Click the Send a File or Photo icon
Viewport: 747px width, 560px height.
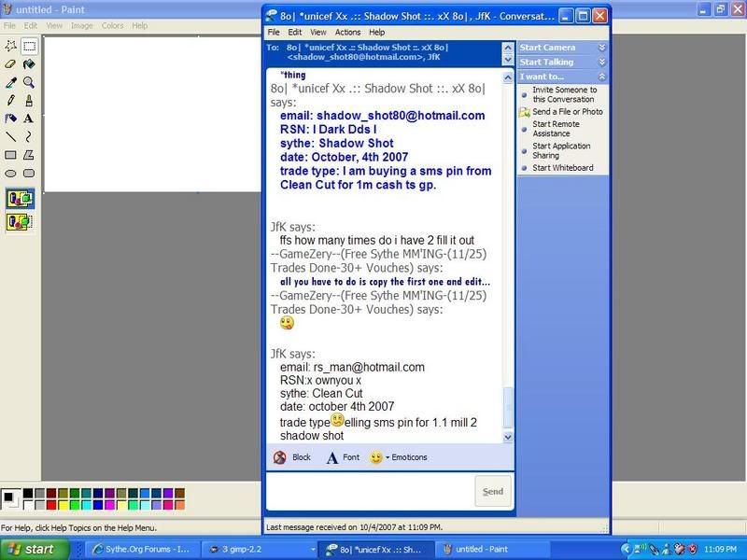tap(524, 112)
